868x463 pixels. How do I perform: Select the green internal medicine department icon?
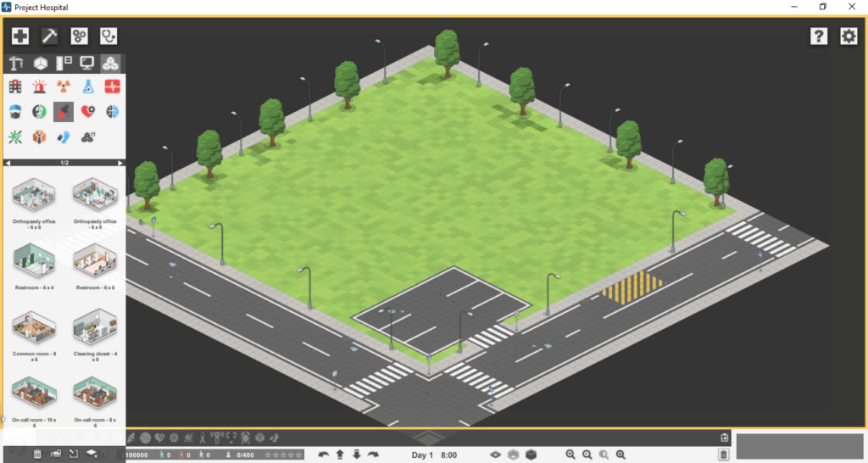39,112
